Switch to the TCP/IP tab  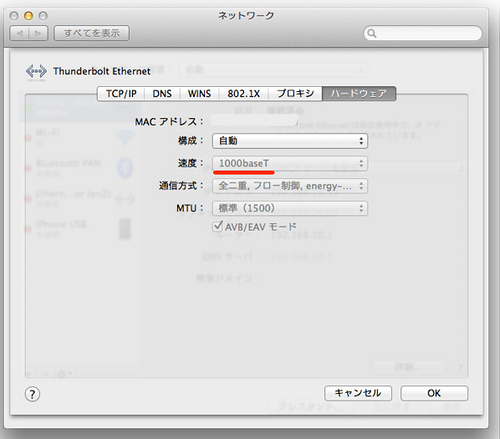tap(121, 94)
